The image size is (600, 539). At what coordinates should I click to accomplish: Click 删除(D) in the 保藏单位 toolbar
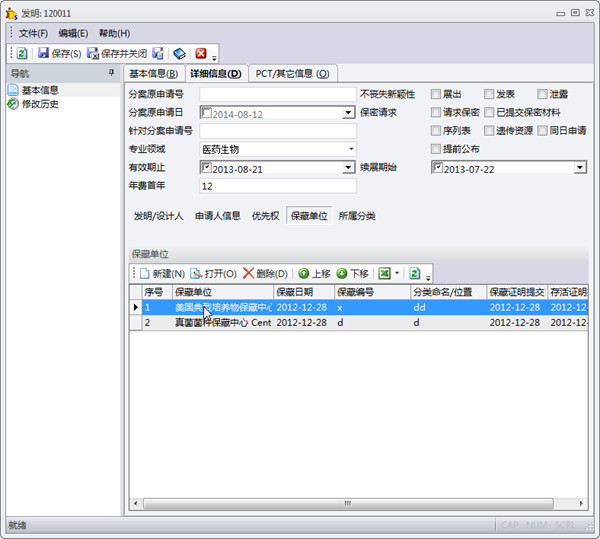coord(265,274)
